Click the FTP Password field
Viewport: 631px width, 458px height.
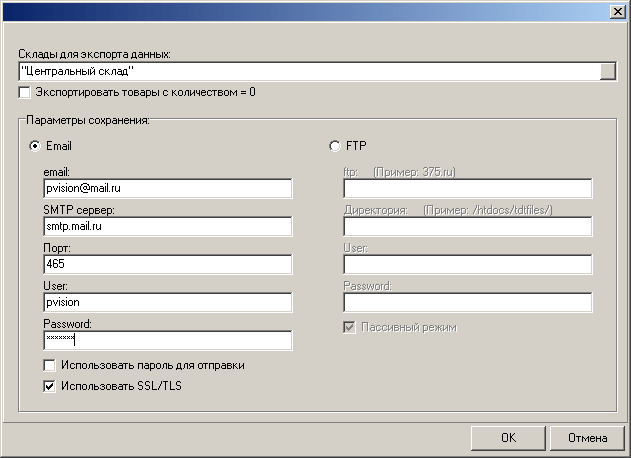pos(467,302)
